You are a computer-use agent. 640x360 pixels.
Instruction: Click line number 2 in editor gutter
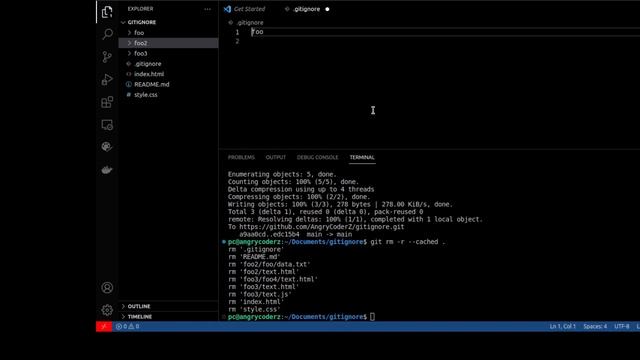[237, 41]
